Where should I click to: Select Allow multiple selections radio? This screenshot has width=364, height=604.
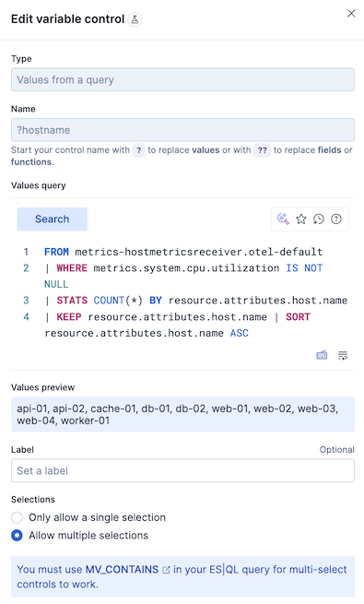tap(17, 536)
